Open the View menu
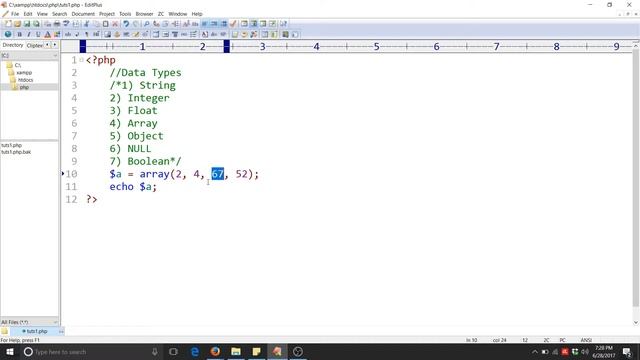This screenshot has height=360, width=640. [42, 14]
